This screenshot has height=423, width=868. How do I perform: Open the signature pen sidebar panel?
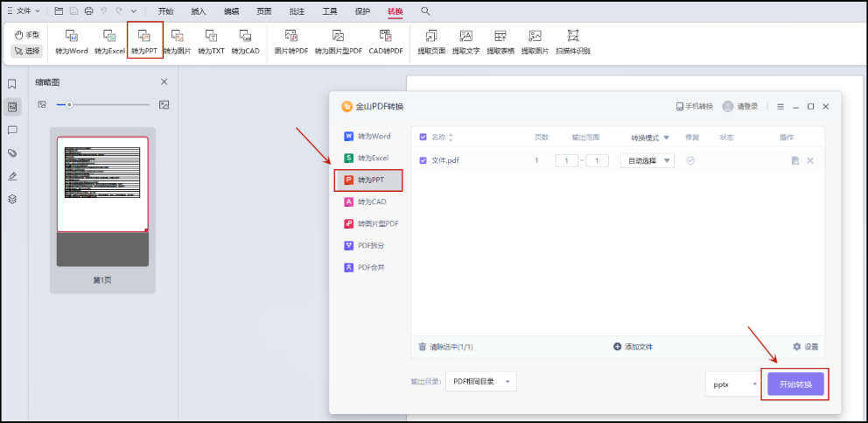coord(11,176)
